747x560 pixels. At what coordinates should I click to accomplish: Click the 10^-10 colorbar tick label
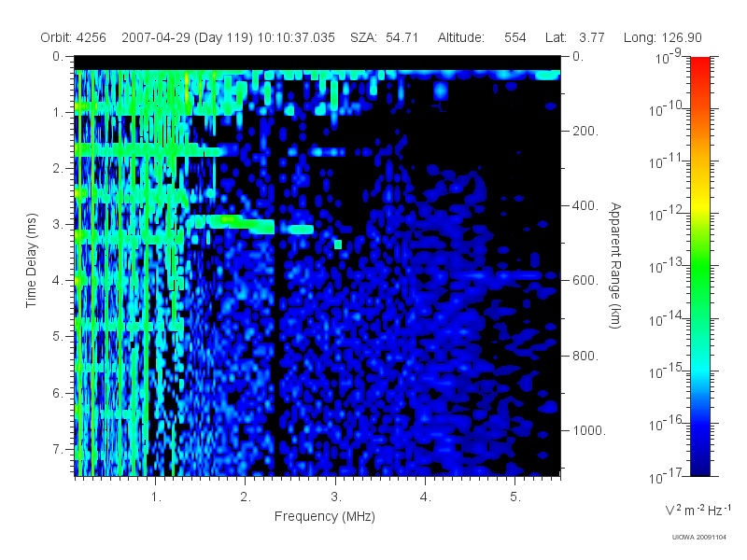[x=666, y=109]
